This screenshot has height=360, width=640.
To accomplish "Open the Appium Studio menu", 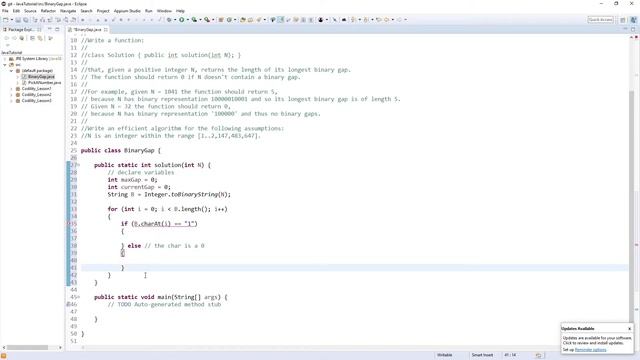I will tap(127, 11).
